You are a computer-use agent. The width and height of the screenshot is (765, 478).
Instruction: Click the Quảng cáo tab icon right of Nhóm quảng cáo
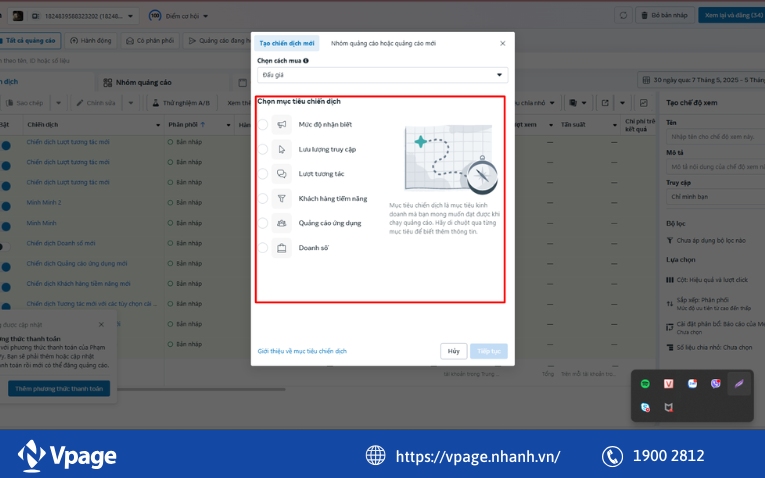pyautogui.click(x=242, y=82)
